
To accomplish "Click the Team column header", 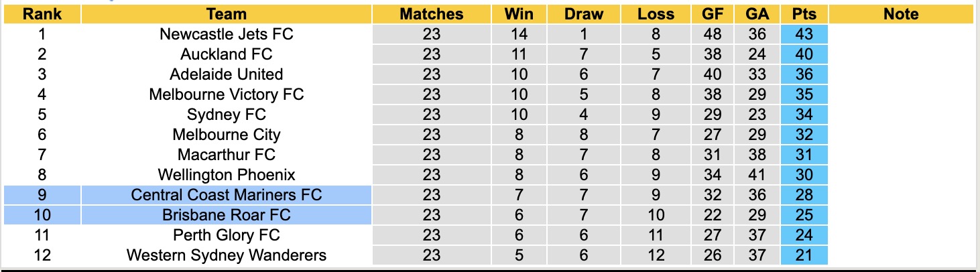I will (x=227, y=14).
